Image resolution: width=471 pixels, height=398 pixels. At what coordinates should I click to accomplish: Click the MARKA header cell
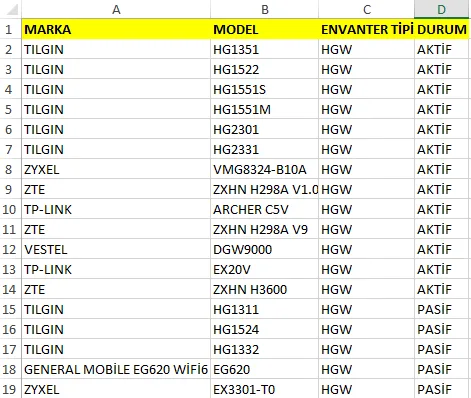click(116, 29)
